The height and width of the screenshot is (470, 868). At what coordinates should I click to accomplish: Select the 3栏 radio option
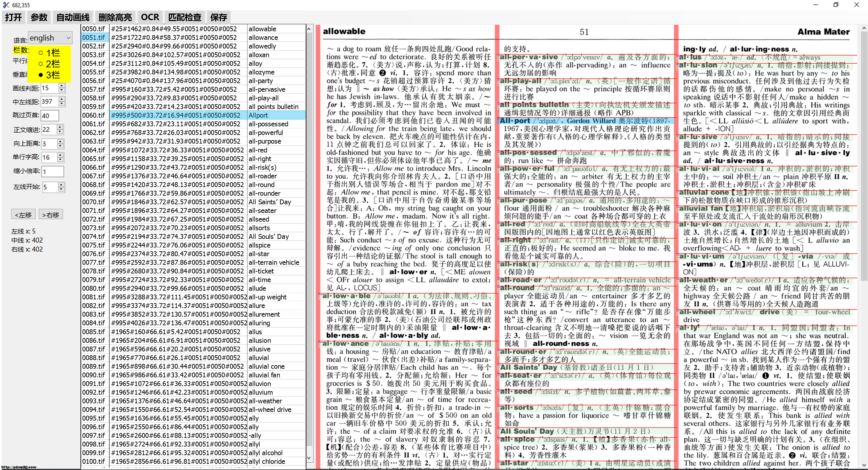tap(49, 75)
